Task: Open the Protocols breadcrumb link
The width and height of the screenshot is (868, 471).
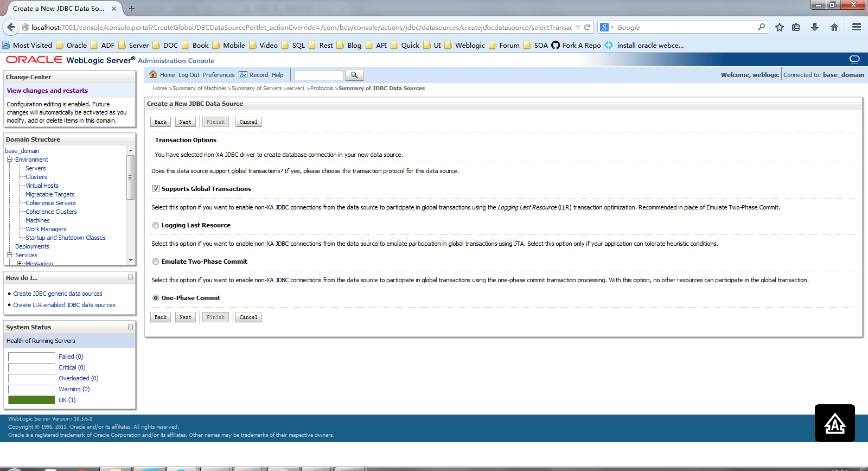Action: 322,88
